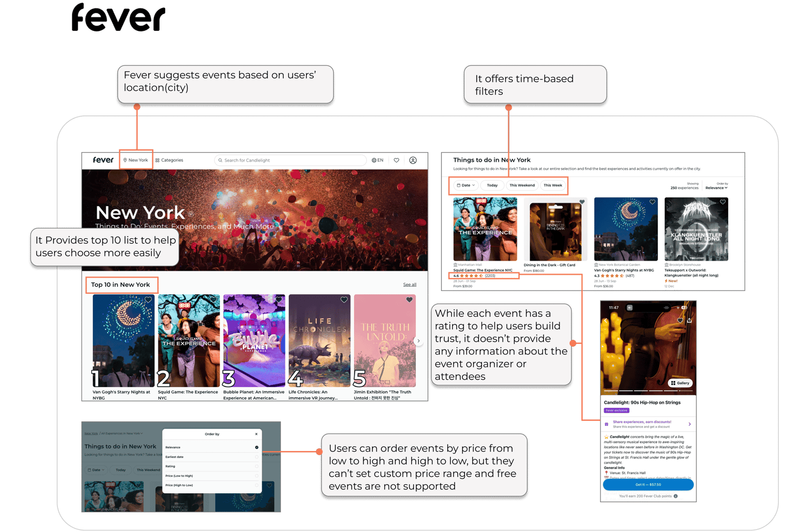
Task: Open the Date filter dropdown on the listing page
Action: click(466, 185)
